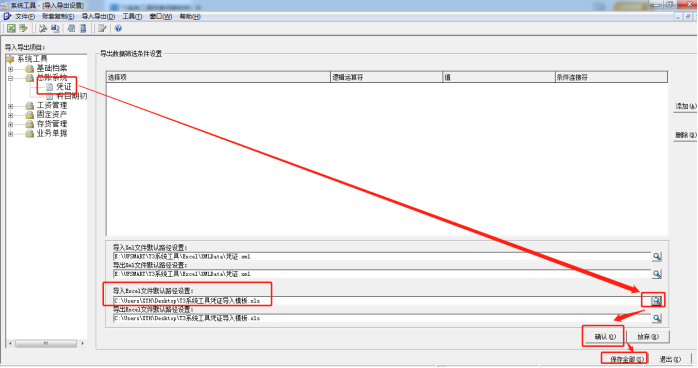Open the menu between 文件 and 导入导出

pos(58,16)
